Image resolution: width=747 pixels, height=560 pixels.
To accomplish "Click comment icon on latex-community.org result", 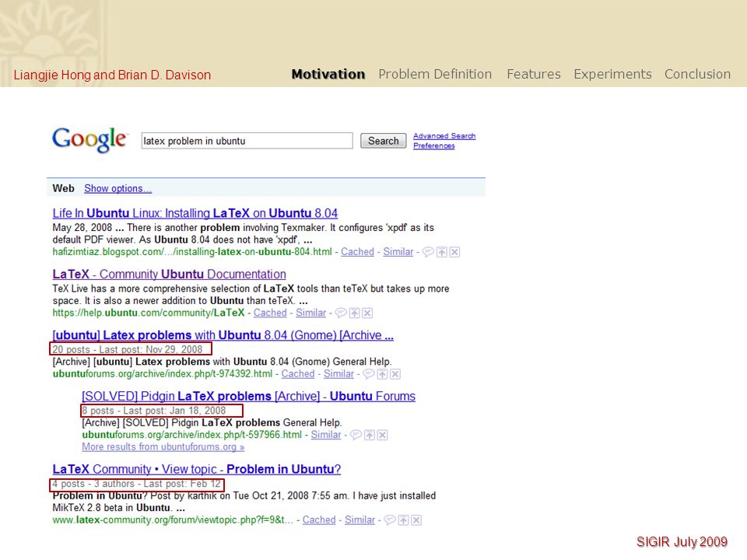I will point(390,520).
